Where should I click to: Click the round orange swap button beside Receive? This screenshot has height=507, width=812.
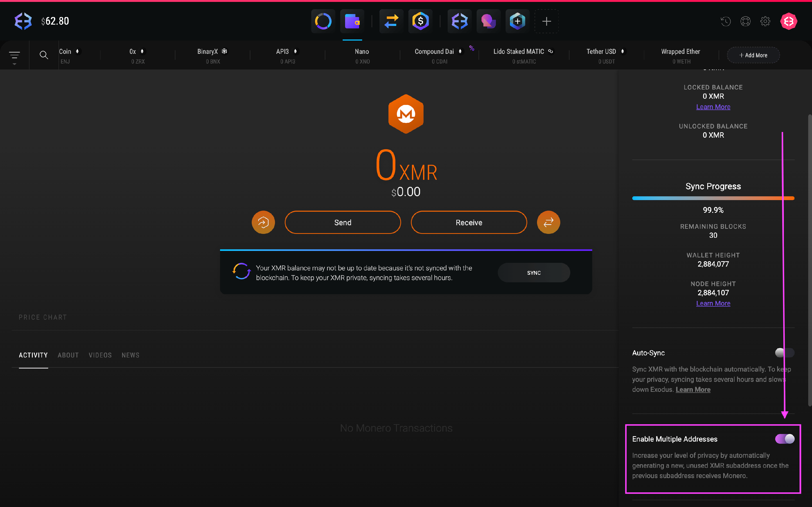click(548, 222)
